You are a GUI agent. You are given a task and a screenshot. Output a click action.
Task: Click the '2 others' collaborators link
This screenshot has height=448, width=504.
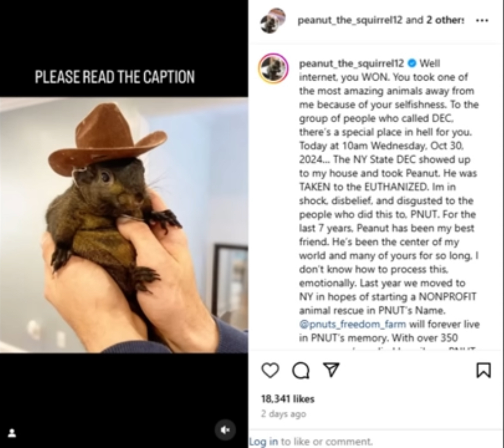click(445, 20)
